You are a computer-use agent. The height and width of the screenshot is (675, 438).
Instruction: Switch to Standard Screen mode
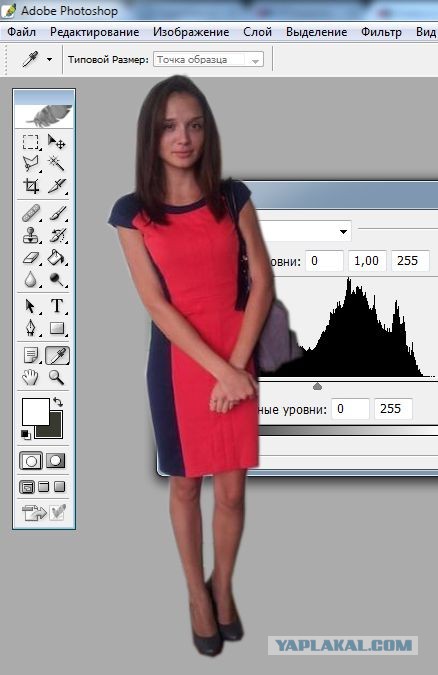[27, 487]
